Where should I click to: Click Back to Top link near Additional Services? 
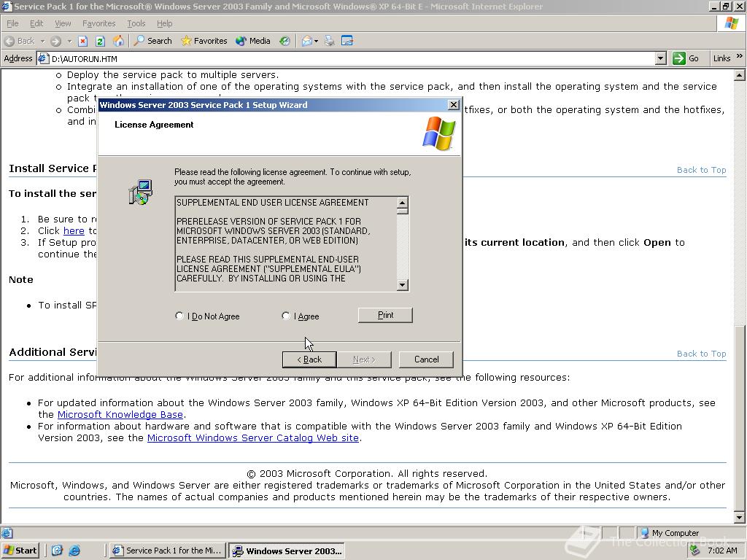pos(701,354)
